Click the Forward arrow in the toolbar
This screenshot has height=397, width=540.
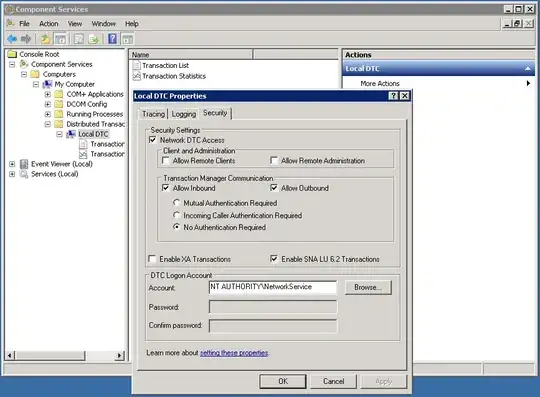pyautogui.click(x=26, y=39)
